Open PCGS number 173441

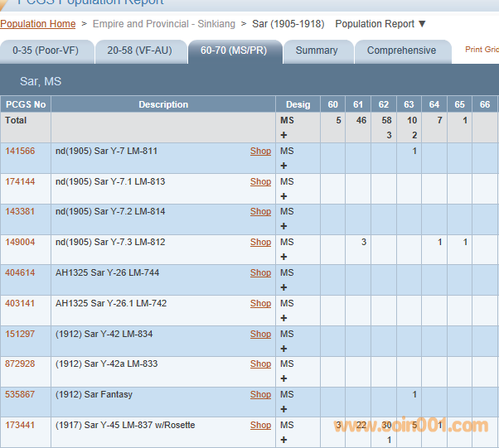(x=20, y=425)
